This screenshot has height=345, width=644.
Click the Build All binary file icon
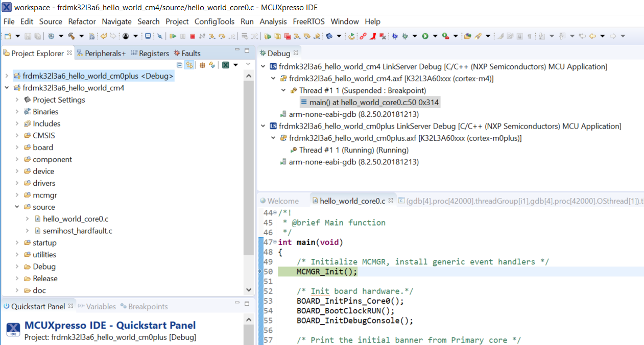coord(91,36)
